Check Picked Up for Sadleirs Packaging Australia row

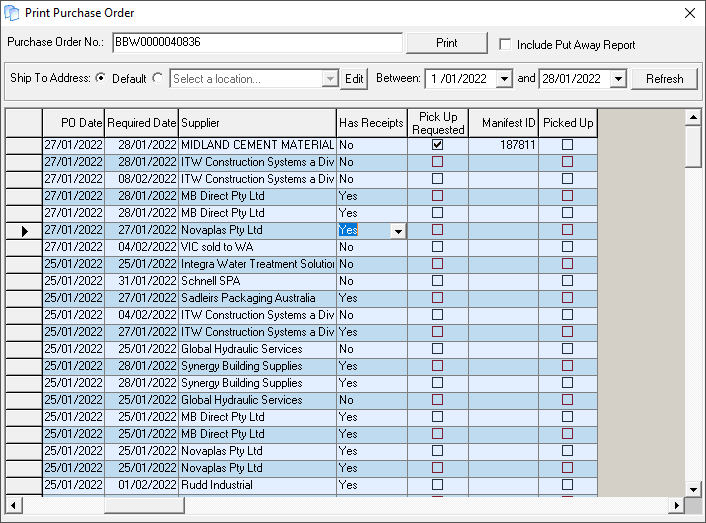click(567, 298)
